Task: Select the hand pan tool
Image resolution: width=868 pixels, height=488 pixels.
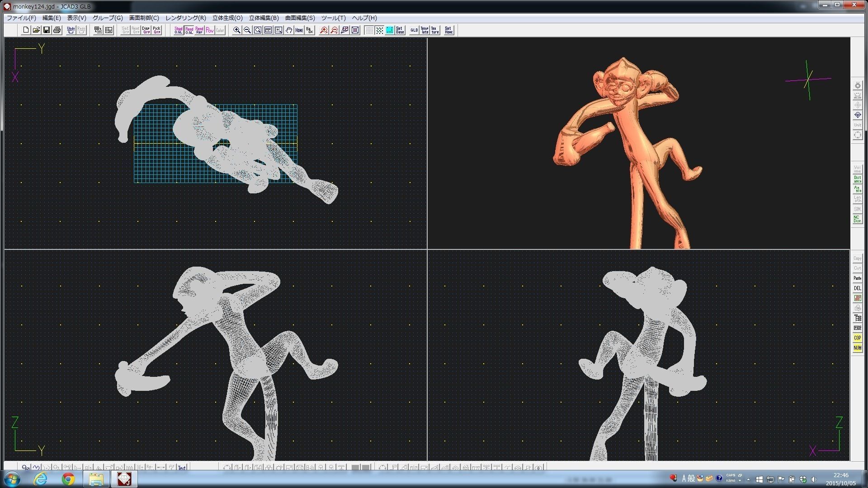Action: click(x=289, y=30)
